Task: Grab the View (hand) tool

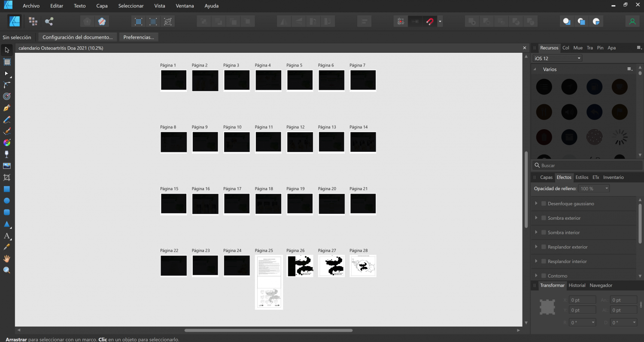Action: coord(6,258)
